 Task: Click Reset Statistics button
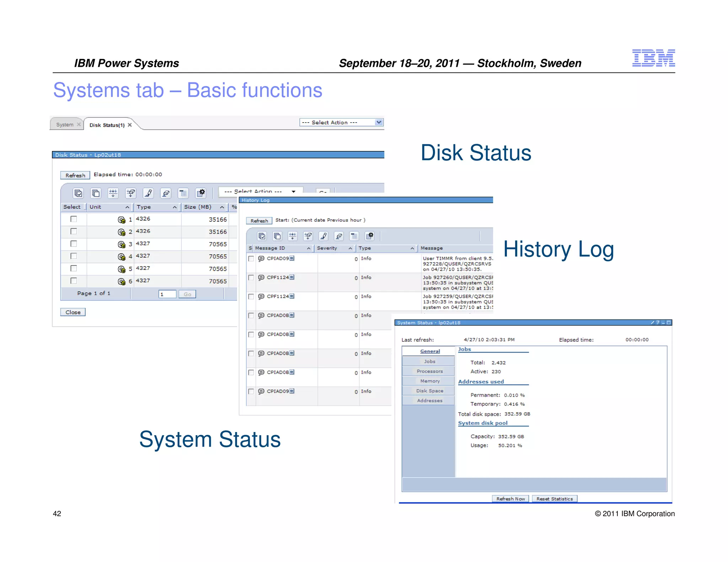coord(555,499)
